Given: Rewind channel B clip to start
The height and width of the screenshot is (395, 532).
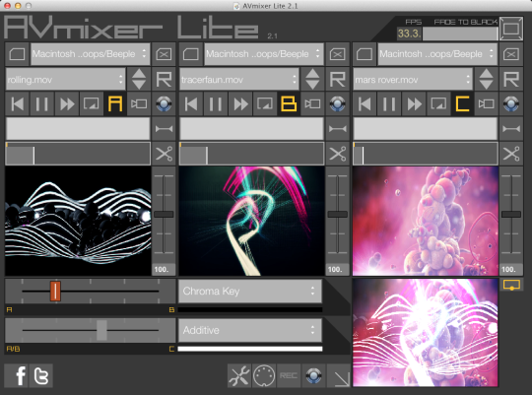Looking at the screenshot, I should point(191,103).
